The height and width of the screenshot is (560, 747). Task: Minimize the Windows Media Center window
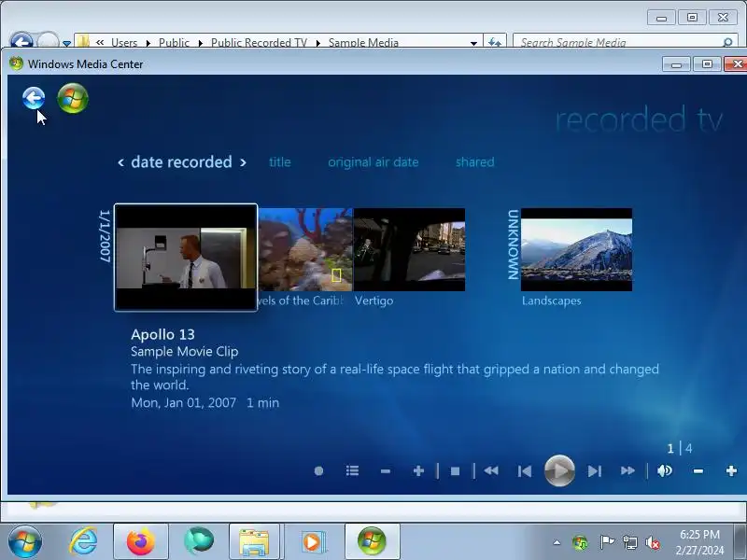coord(676,64)
